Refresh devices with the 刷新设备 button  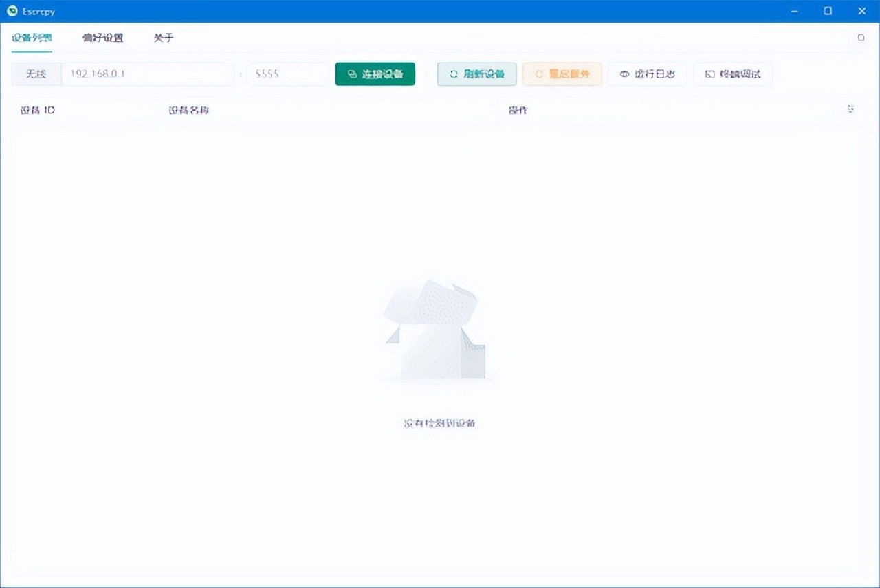477,74
